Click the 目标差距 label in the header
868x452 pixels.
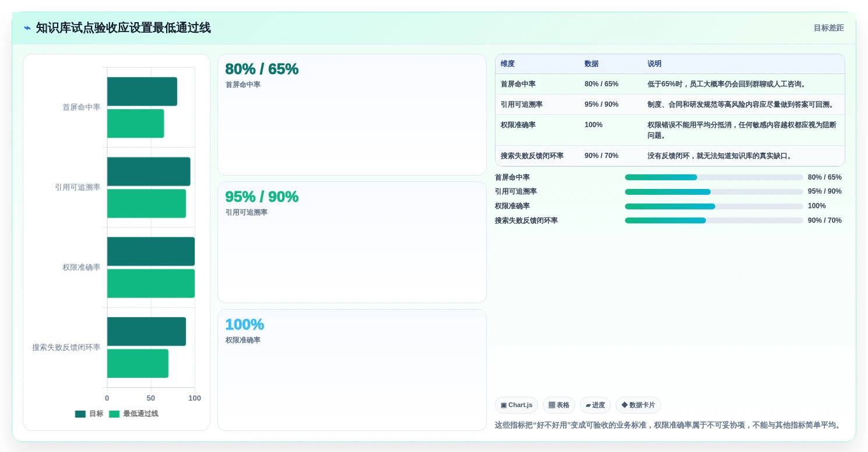828,28
